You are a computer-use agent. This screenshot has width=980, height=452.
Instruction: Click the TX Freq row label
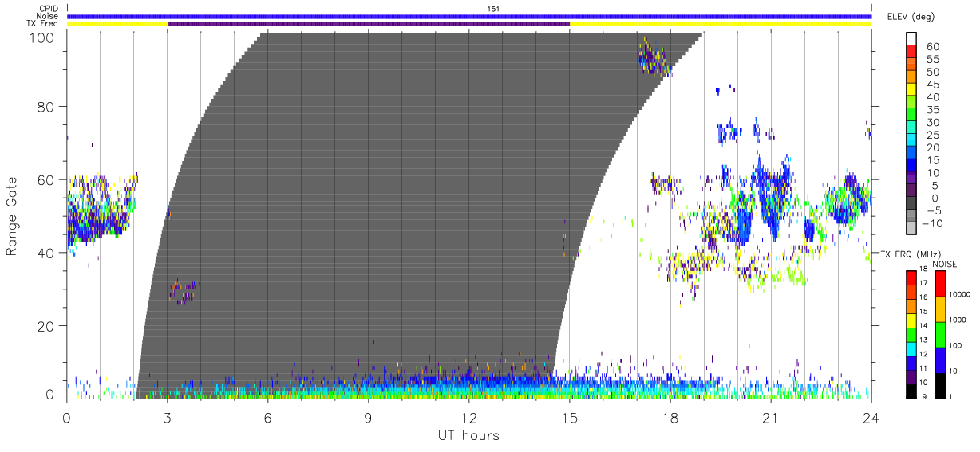pos(43,24)
